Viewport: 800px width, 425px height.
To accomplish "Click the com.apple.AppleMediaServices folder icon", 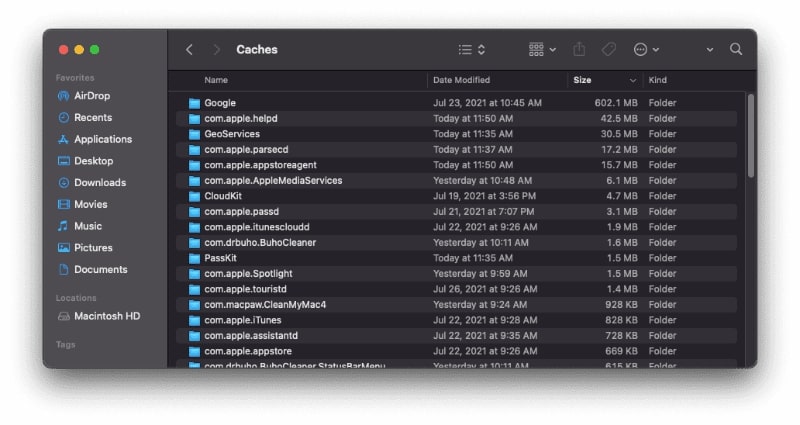I will [194, 181].
